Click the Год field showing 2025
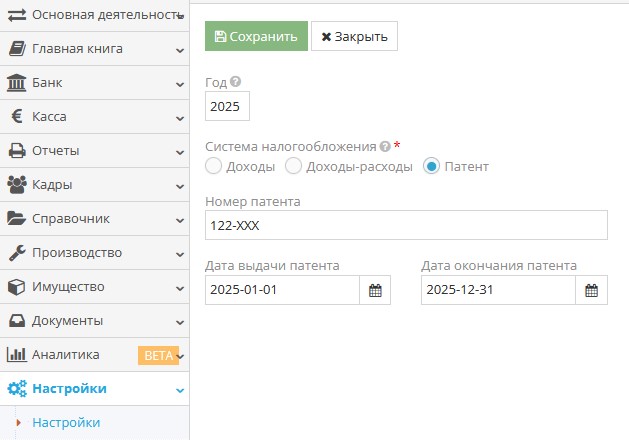629x440 pixels. coord(227,106)
